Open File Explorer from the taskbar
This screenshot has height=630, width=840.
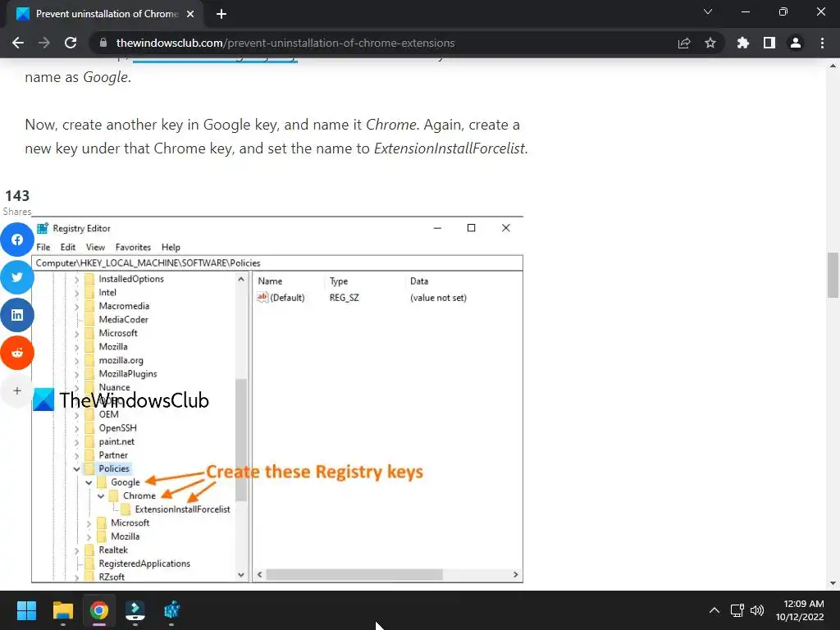pyautogui.click(x=62, y=610)
